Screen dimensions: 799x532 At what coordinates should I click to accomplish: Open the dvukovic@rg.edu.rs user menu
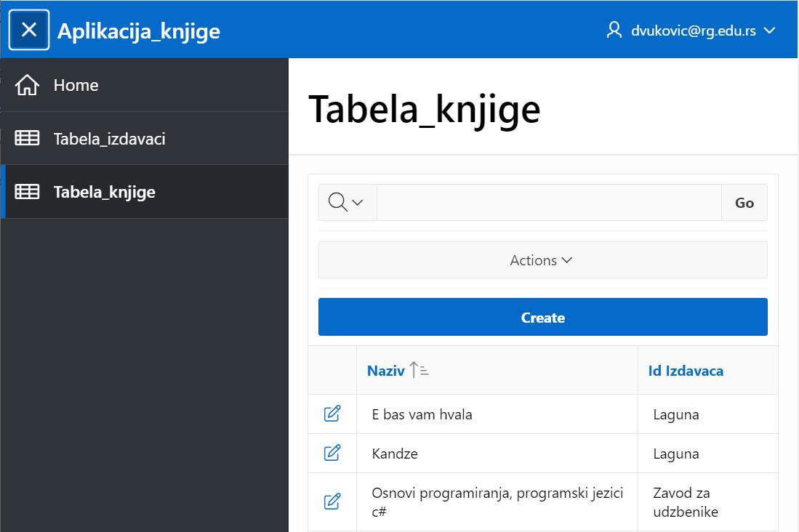(691, 31)
